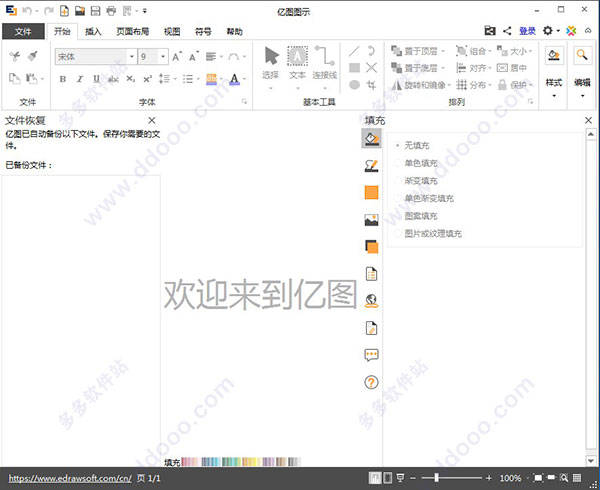600x490 pixels.
Task: Open the Insert picture sidebar icon
Action: 371,220
